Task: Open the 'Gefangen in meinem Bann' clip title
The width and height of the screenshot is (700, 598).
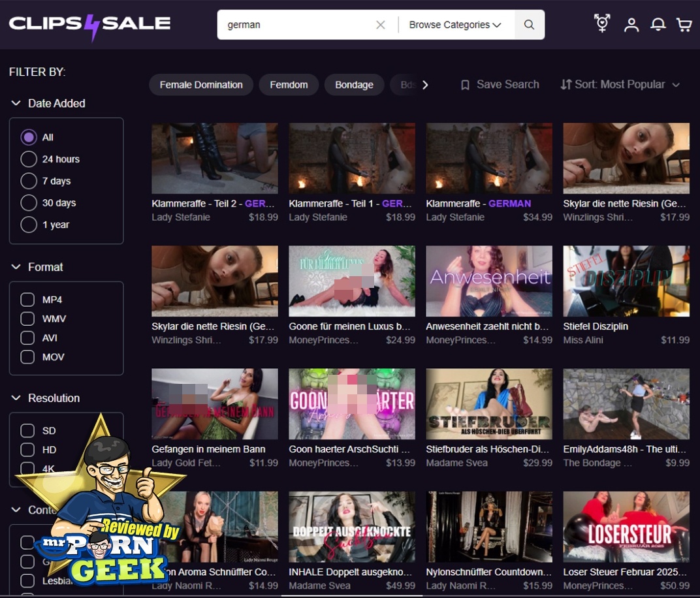Action: 208,449
